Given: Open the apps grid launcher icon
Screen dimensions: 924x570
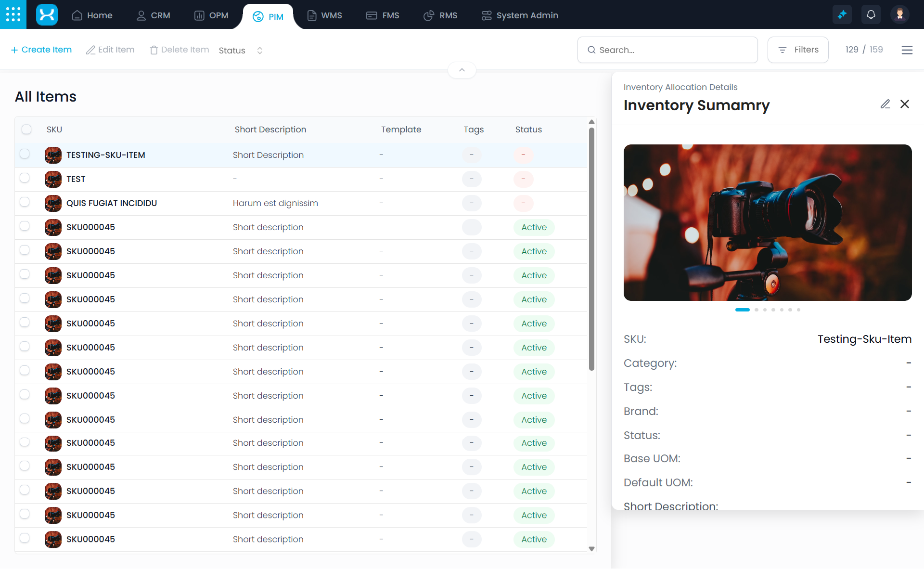Looking at the screenshot, I should click(x=13, y=14).
